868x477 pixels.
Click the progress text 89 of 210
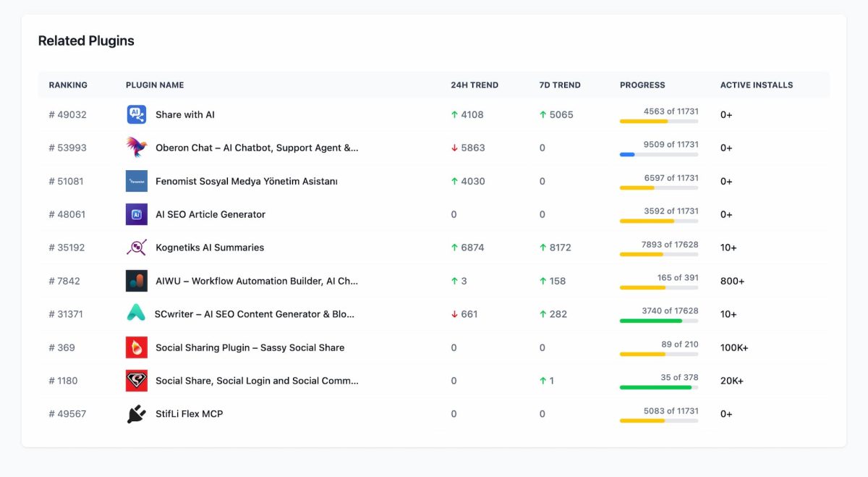(680, 344)
